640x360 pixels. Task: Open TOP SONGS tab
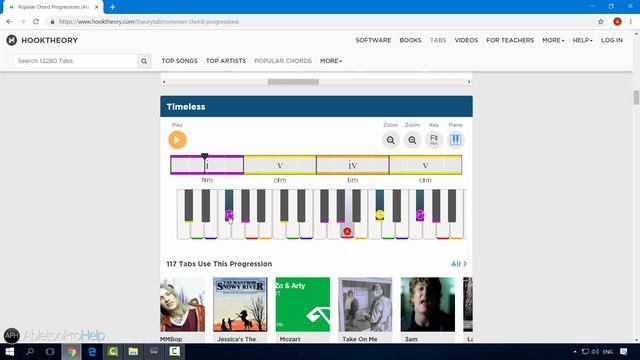pyautogui.click(x=180, y=61)
